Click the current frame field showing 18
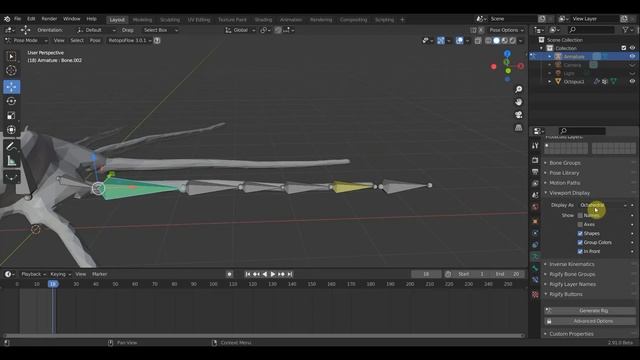The height and width of the screenshot is (360, 640). (426, 274)
